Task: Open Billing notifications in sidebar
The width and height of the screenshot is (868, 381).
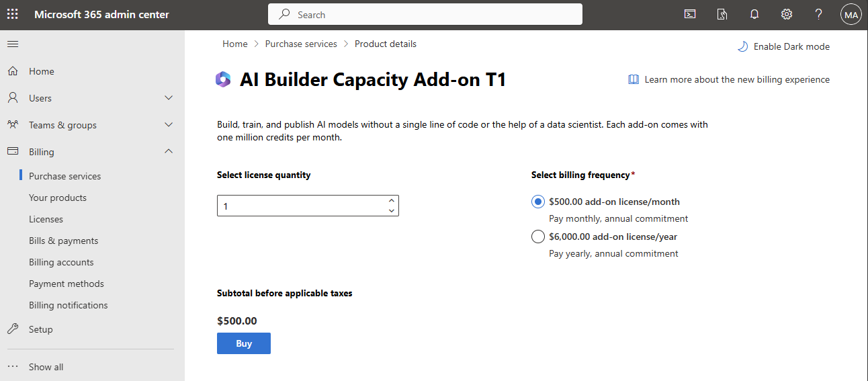Action: point(69,305)
